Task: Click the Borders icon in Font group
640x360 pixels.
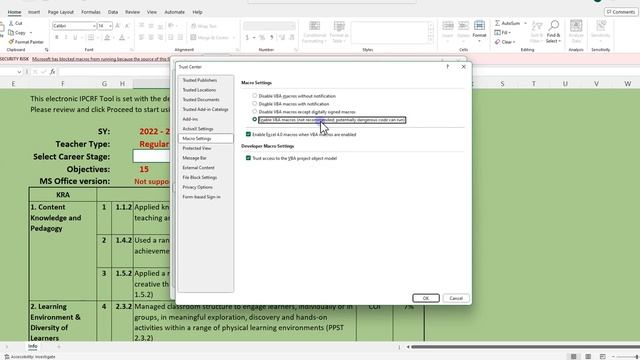Action: coord(91,38)
